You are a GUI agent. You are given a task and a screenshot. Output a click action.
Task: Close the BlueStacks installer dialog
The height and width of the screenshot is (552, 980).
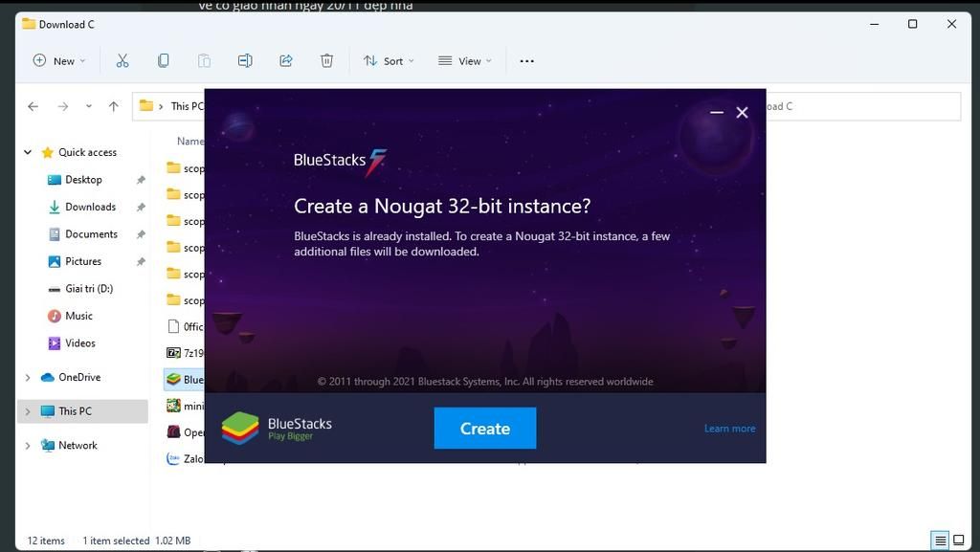pos(742,112)
